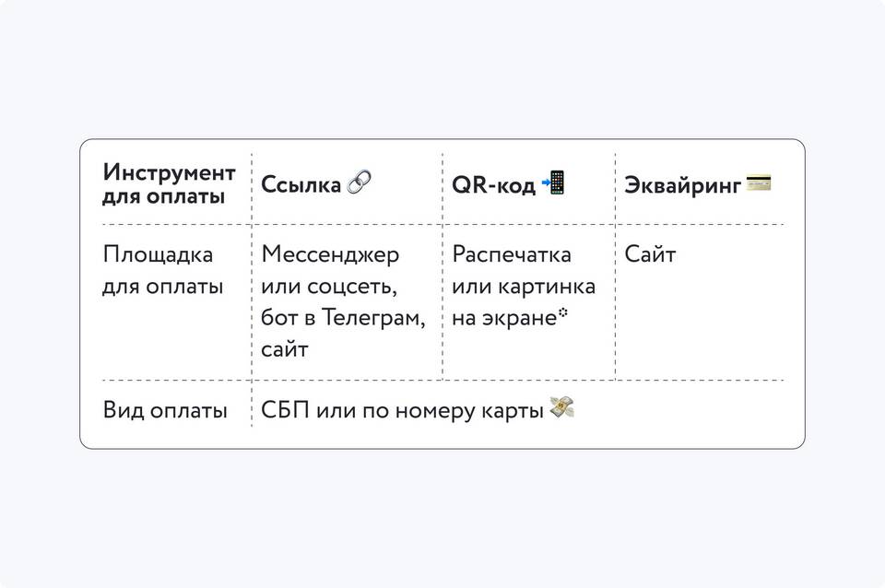Click the word Эквайринг
885x588 pixels.
(682, 185)
